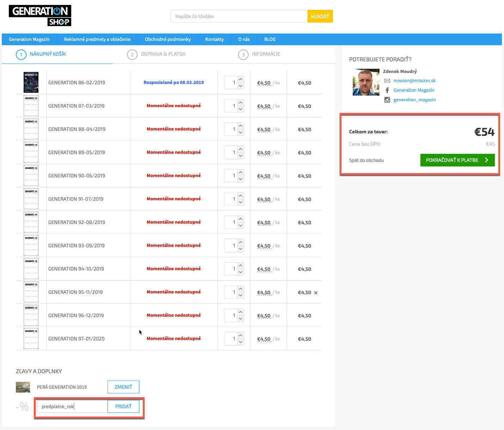
Task: Open GENERATION 86-02/2019 cover thumbnail
Action: point(31,83)
